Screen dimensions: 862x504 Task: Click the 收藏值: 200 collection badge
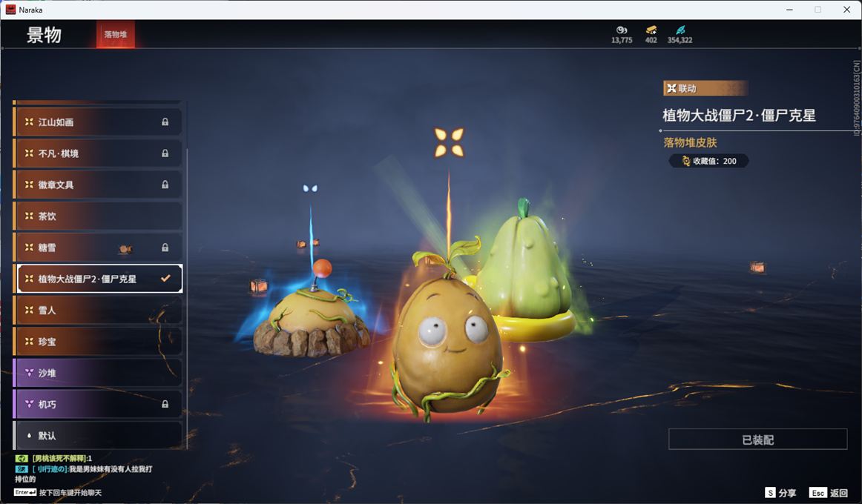point(709,161)
